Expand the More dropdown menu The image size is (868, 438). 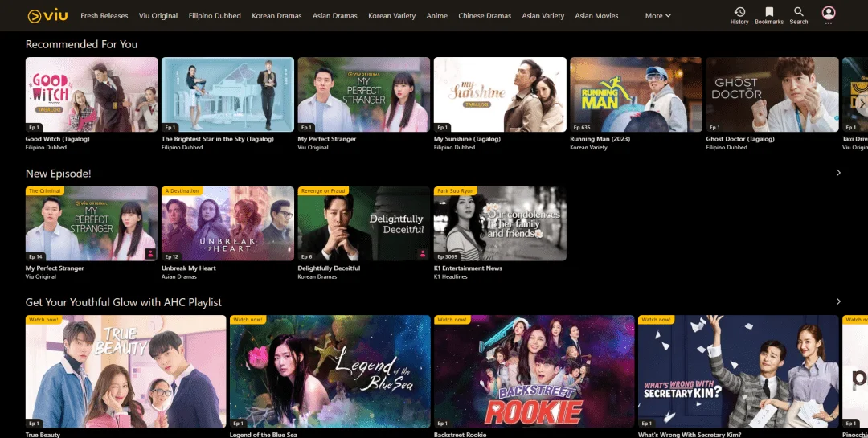tap(657, 15)
